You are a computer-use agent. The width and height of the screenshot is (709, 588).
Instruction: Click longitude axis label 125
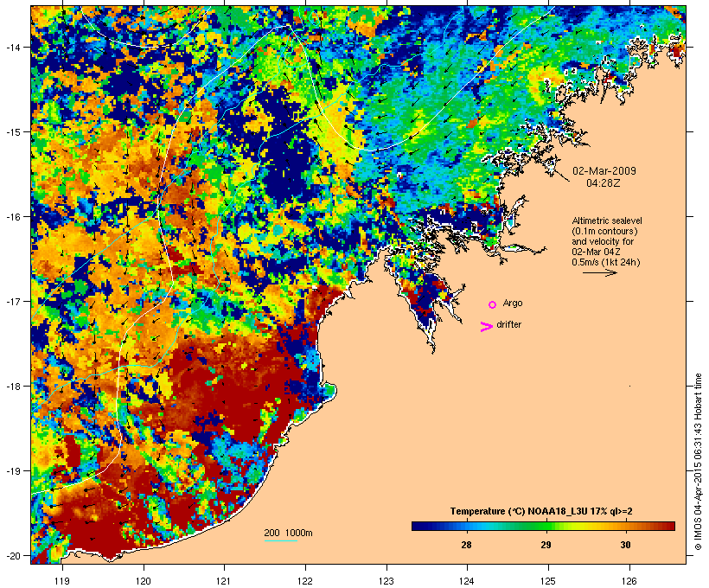(548, 581)
